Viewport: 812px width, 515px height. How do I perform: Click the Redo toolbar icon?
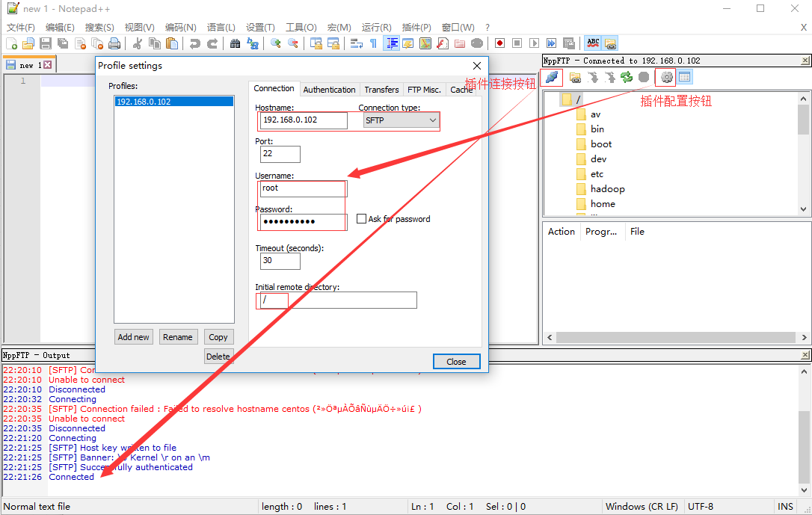[212, 43]
